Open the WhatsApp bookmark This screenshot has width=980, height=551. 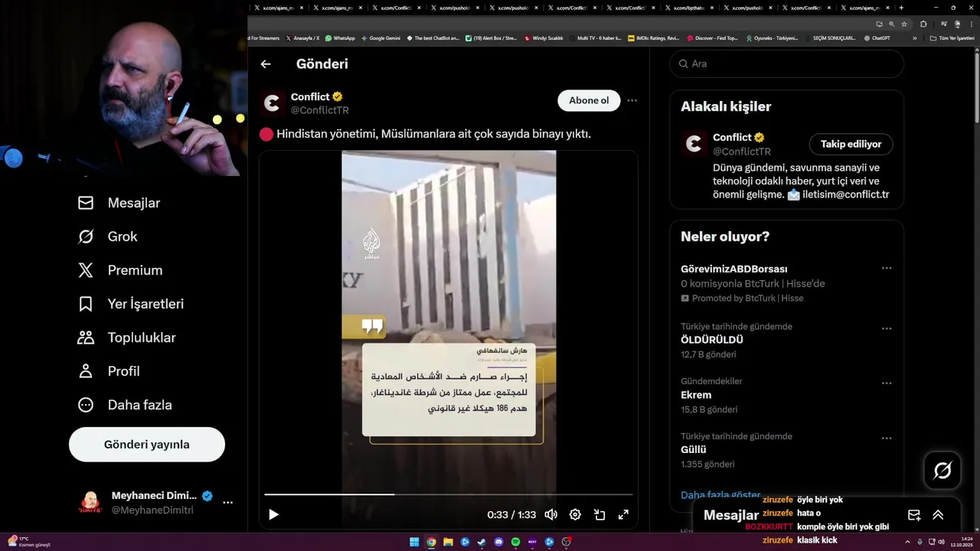340,37
